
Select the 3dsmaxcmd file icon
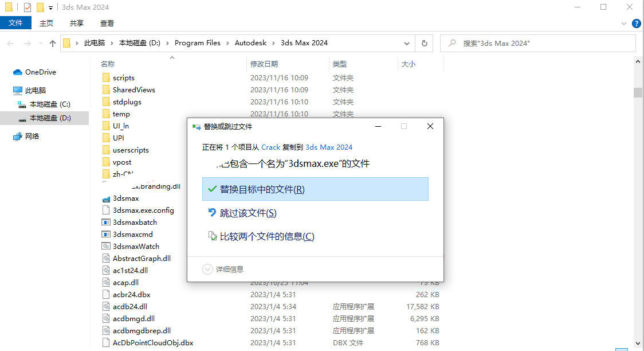coord(106,234)
